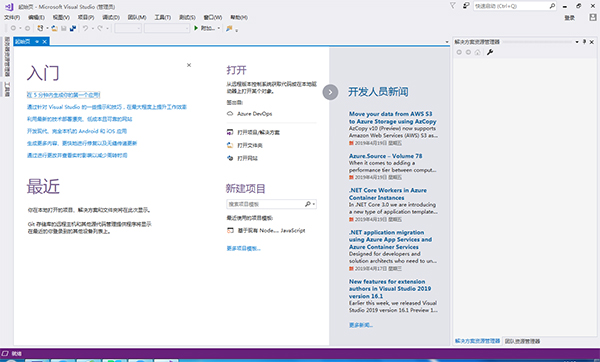This screenshot has height=362, width=600.
Task: Open the Test menu
Action: point(187,17)
